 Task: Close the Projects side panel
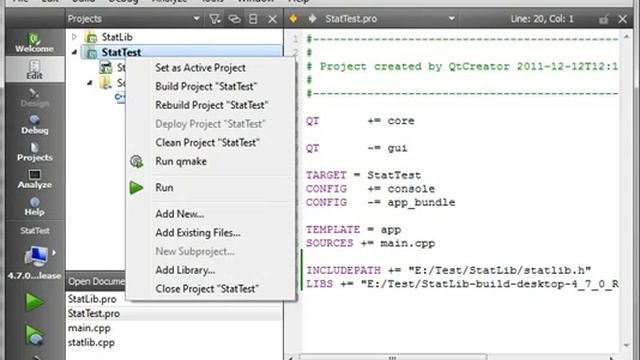pos(272,19)
